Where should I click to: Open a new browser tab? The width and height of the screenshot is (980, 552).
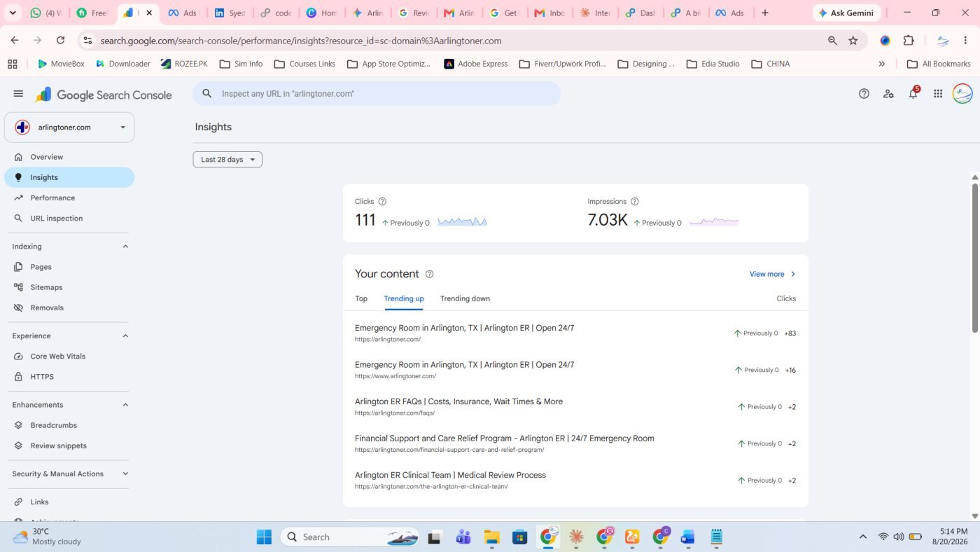(x=765, y=13)
